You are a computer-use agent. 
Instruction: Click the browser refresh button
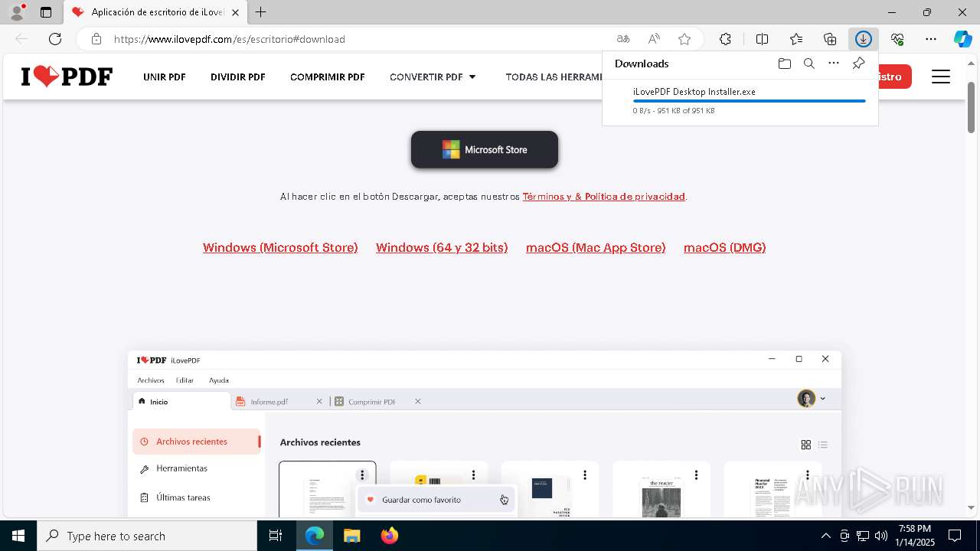tap(55, 39)
